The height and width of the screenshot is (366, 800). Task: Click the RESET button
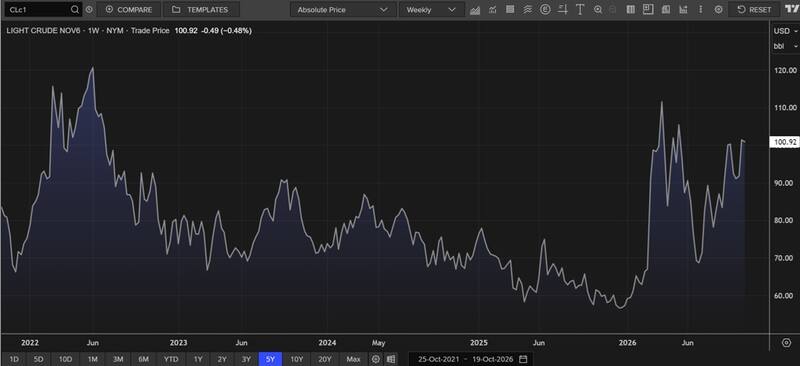755,10
